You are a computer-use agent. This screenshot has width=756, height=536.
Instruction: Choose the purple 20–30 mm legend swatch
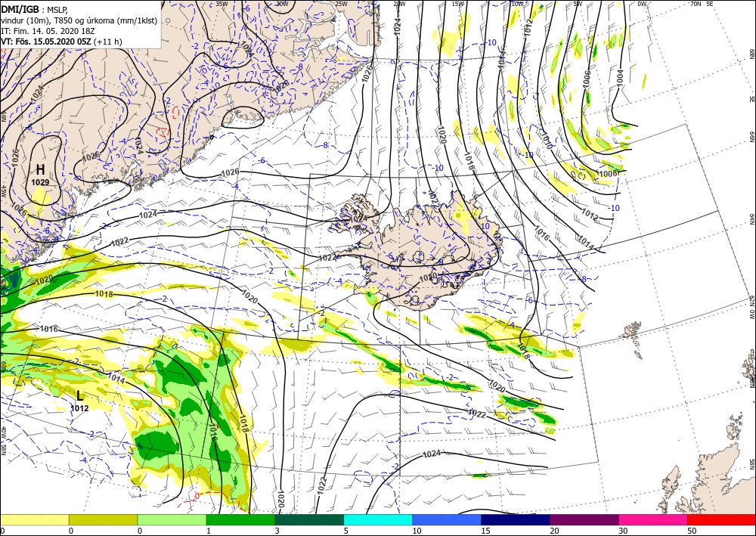[584, 519]
